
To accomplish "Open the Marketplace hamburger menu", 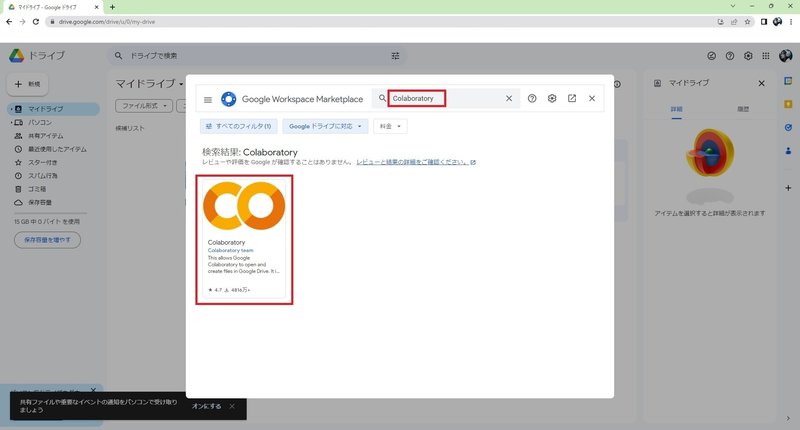I will pyautogui.click(x=208, y=99).
